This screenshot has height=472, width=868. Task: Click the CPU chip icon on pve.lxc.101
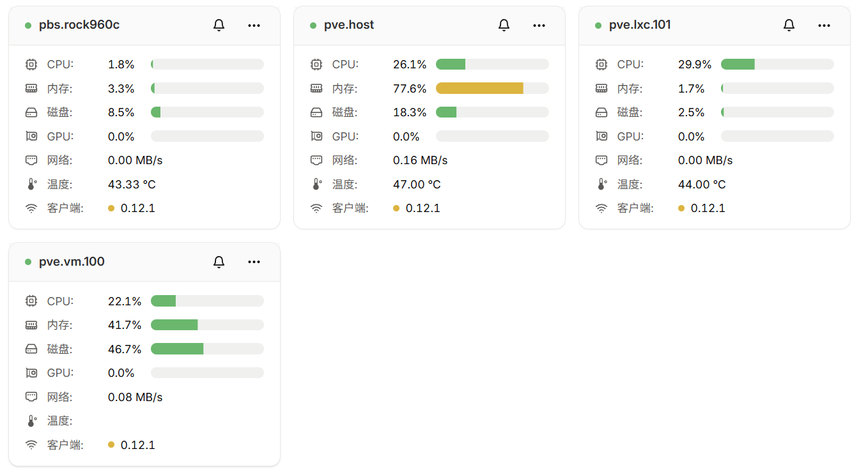pyautogui.click(x=601, y=65)
